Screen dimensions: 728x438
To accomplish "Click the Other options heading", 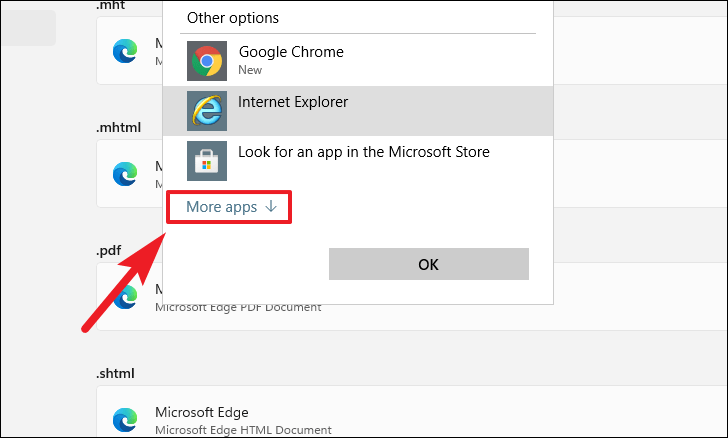I will (233, 18).
